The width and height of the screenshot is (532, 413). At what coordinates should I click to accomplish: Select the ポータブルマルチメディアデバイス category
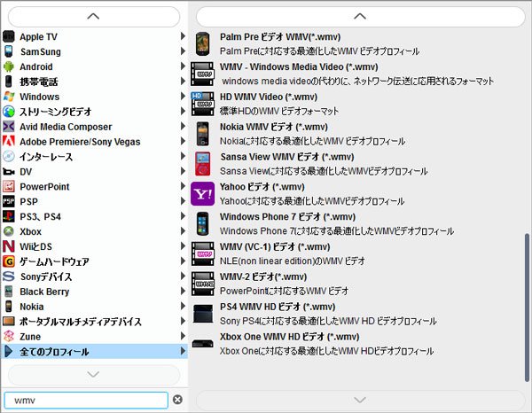click(94, 321)
